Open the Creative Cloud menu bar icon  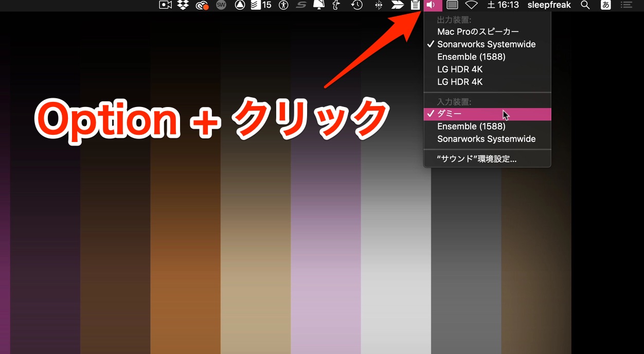tap(202, 6)
